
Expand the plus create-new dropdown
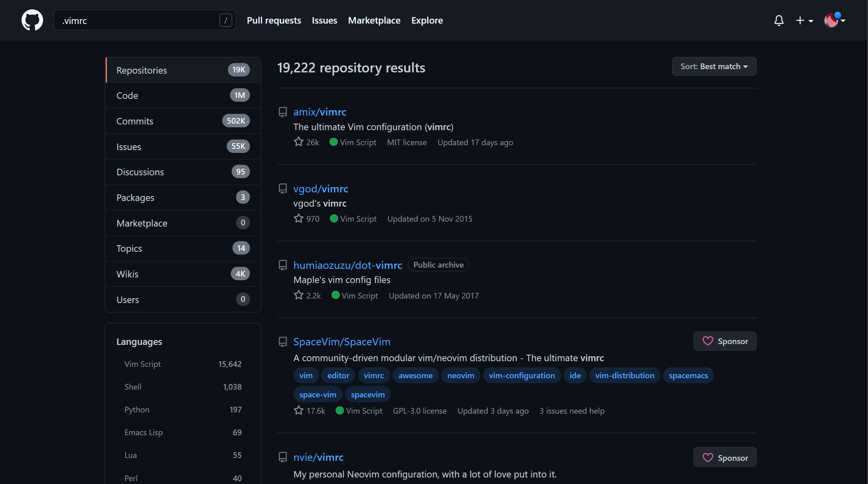pyautogui.click(x=804, y=20)
